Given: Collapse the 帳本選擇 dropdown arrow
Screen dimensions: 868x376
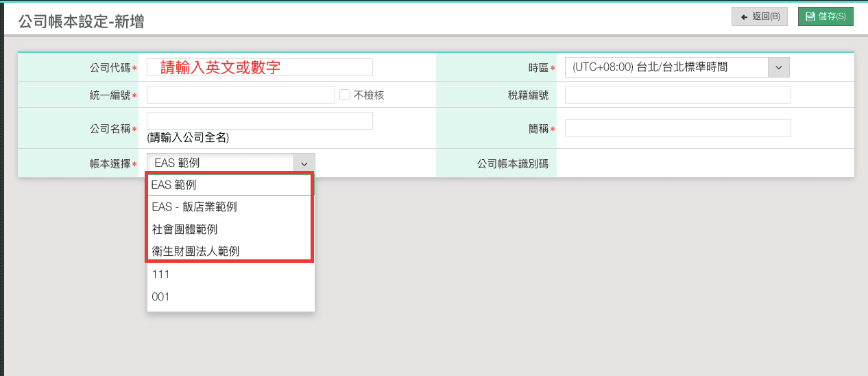Looking at the screenshot, I should (303, 163).
